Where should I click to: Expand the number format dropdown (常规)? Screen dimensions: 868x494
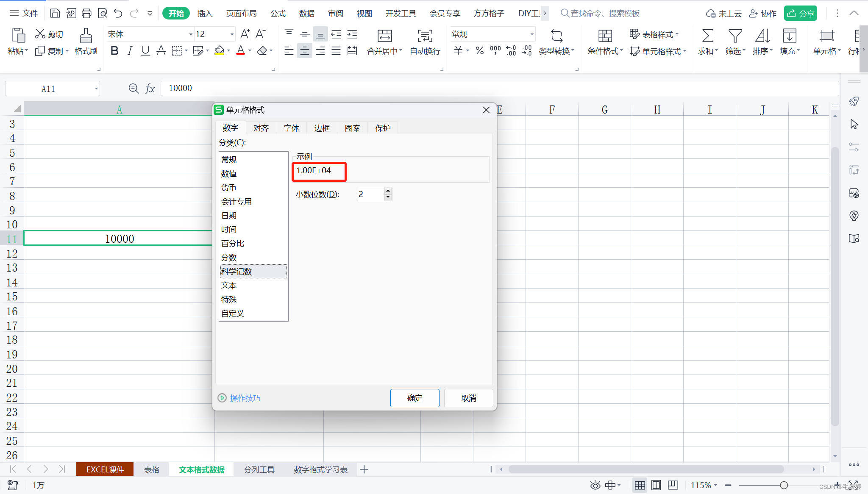tap(532, 34)
